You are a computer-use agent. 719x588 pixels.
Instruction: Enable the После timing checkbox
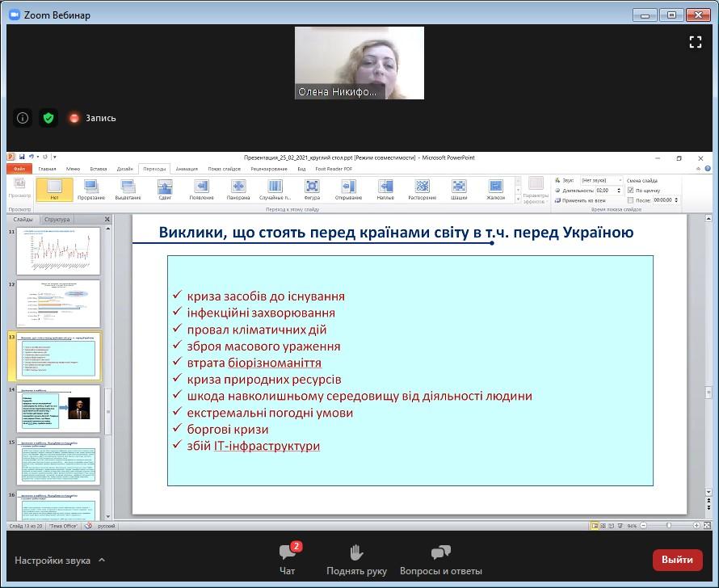pyautogui.click(x=630, y=199)
